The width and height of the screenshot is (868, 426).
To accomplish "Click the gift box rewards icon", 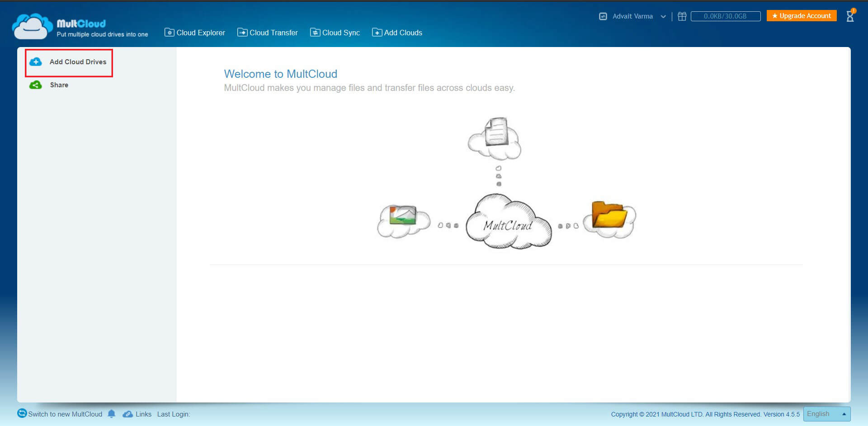I will [682, 16].
